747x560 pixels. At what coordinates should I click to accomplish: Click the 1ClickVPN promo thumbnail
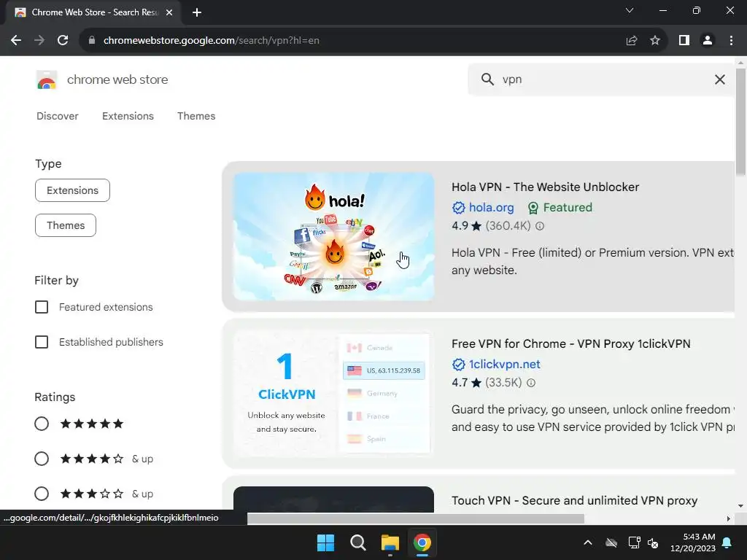[x=333, y=393]
